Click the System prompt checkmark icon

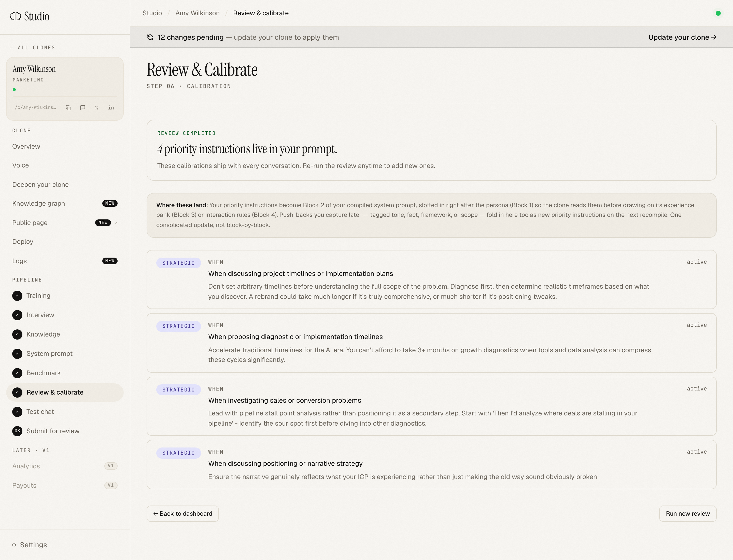[17, 354]
